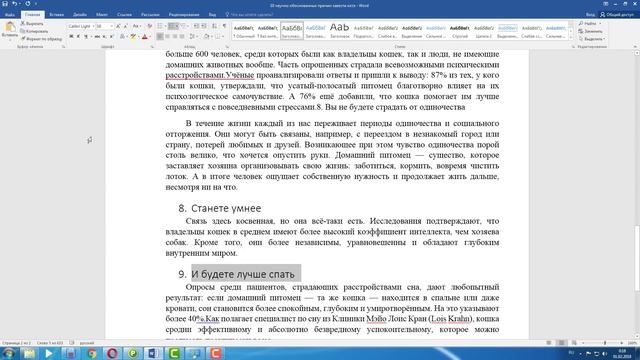The width and height of the screenshot is (640, 360).
Task: Toggle underline formatting
Action: pyautogui.click(x=86, y=37)
